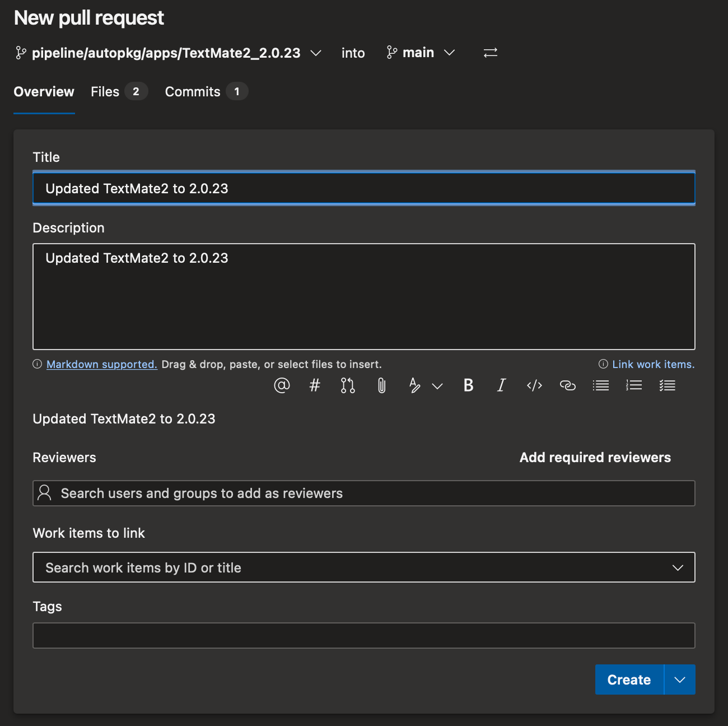The height and width of the screenshot is (726, 728).
Task: Expand the Create button options arrow
Action: 680,680
